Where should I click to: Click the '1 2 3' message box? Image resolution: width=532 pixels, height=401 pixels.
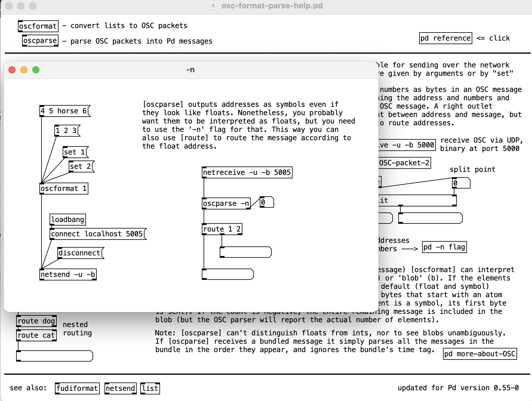coord(67,131)
